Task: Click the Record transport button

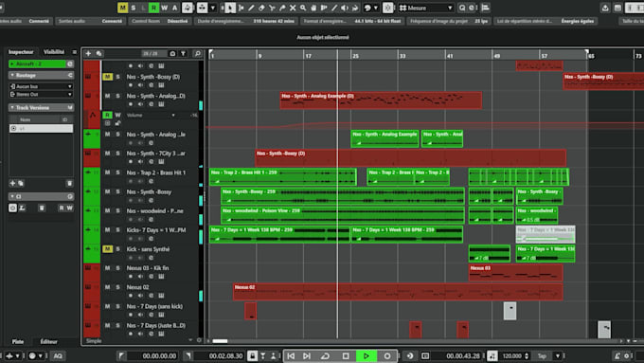Action: (x=387, y=356)
